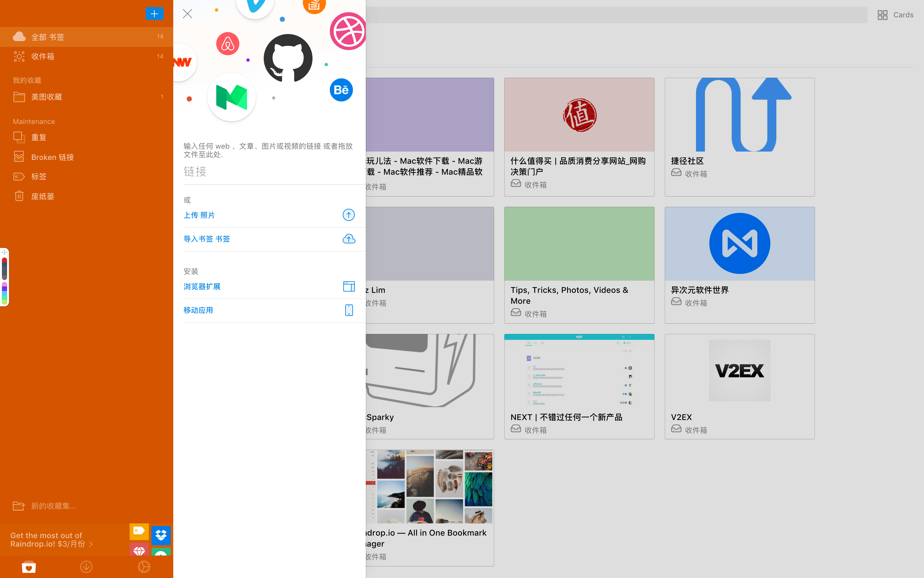Open 异次元软件世界 bookmark card
Viewport: 924px width, 578px height.
click(x=740, y=265)
